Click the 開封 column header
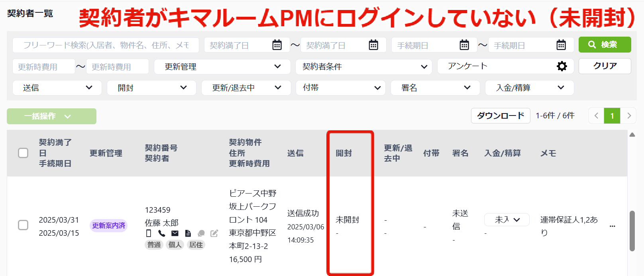Image resolution: width=644 pixels, height=276 pixels. click(x=344, y=153)
